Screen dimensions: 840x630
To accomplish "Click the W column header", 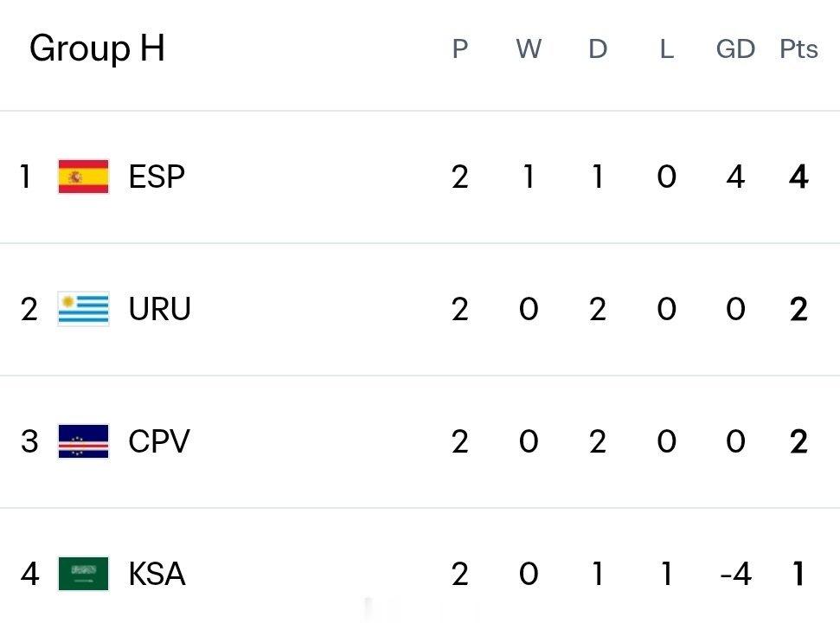I will point(529,49).
